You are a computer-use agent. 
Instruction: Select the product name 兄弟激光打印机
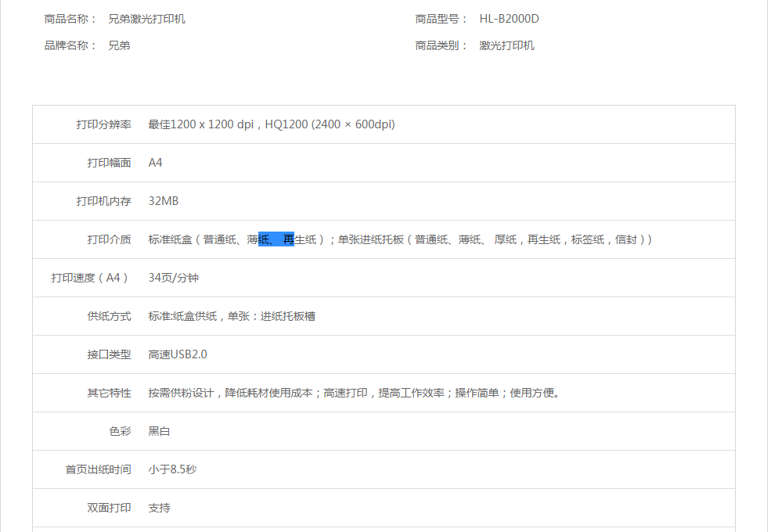pyautogui.click(x=146, y=20)
